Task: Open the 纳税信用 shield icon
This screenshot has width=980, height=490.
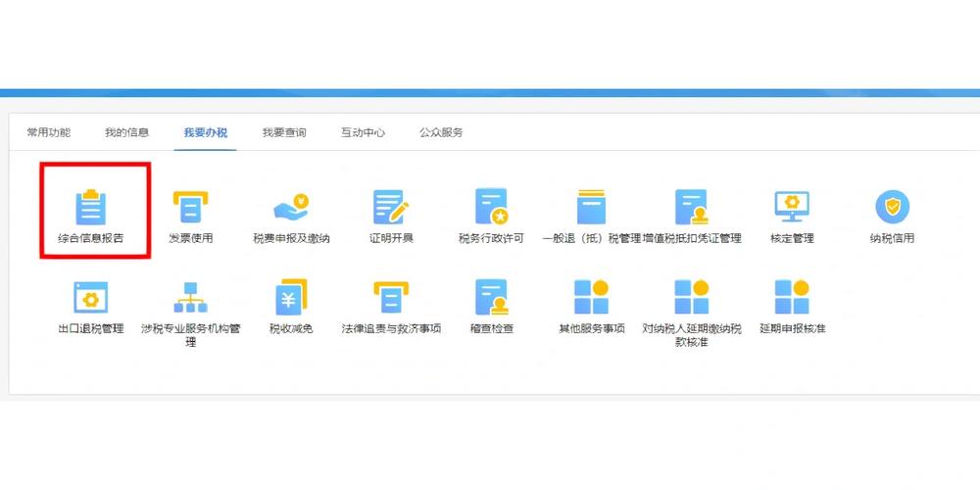Action: (x=892, y=207)
